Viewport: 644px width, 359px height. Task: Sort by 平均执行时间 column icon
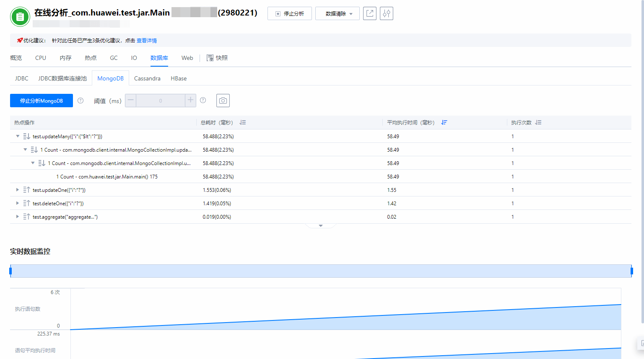444,122
